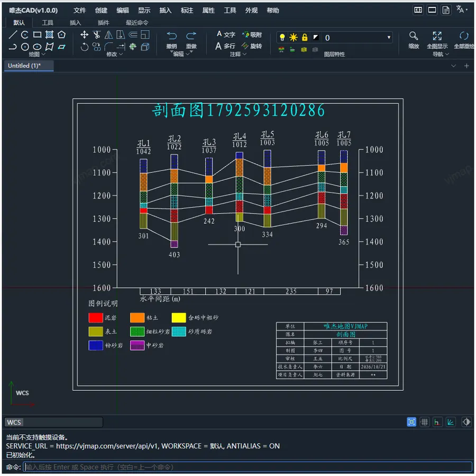The width and height of the screenshot is (476, 476).
Task: Toggle the contrast theme icon in status bar
Action: click(x=466, y=422)
